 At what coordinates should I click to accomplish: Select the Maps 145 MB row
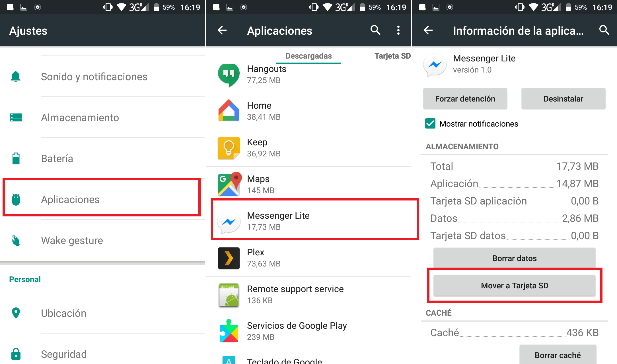[308, 185]
